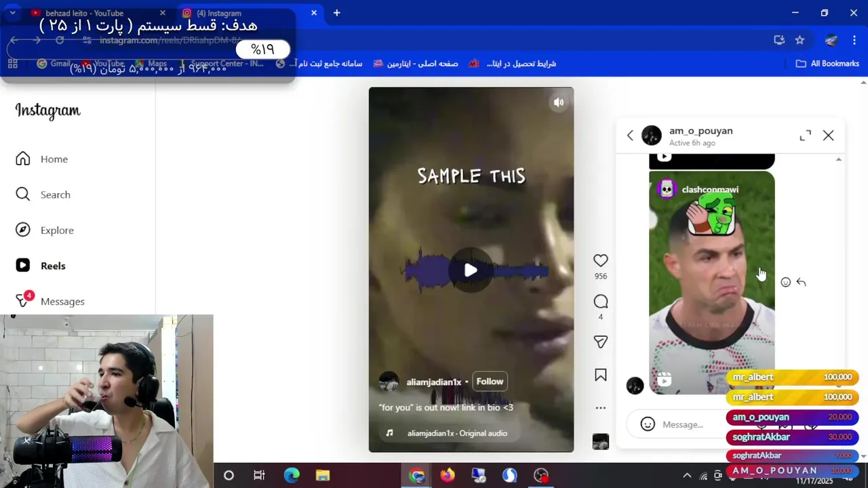Screen dimensions: 868x488
Task: Save the reel with bookmark icon
Action: (x=600, y=375)
